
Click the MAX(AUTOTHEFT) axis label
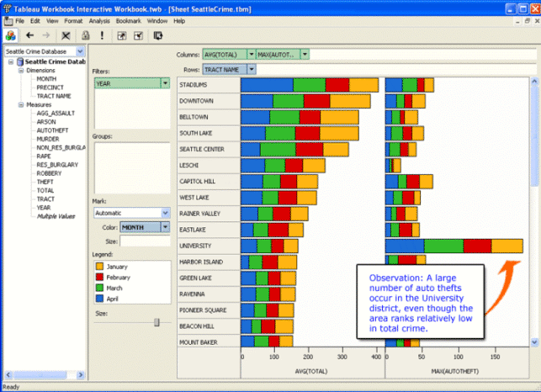[x=454, y=371]
